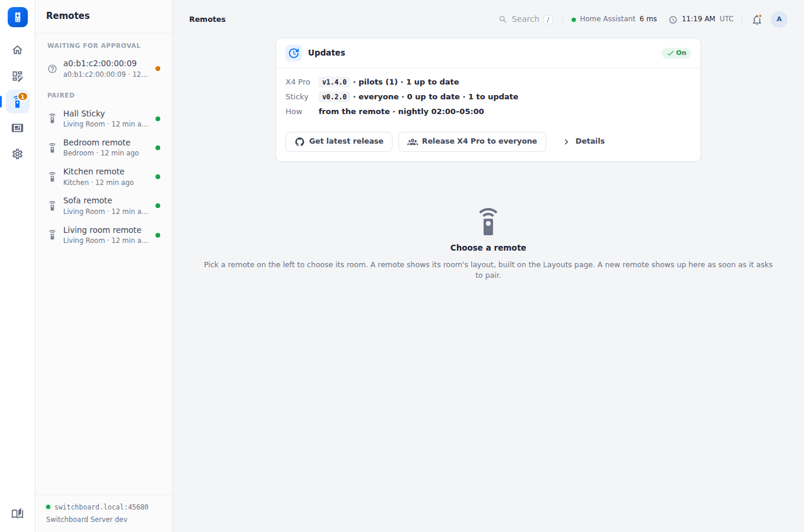Click the "Home Assistant" connection status text
This screenshot has height=532, width=804.
click(608, 19)
